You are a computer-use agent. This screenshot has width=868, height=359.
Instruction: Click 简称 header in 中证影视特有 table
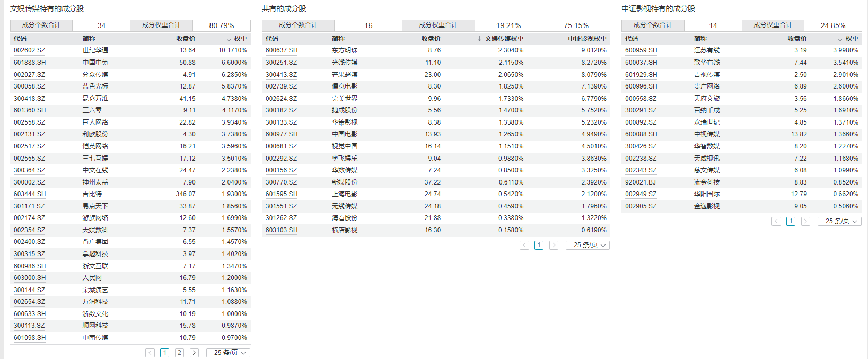700,39
